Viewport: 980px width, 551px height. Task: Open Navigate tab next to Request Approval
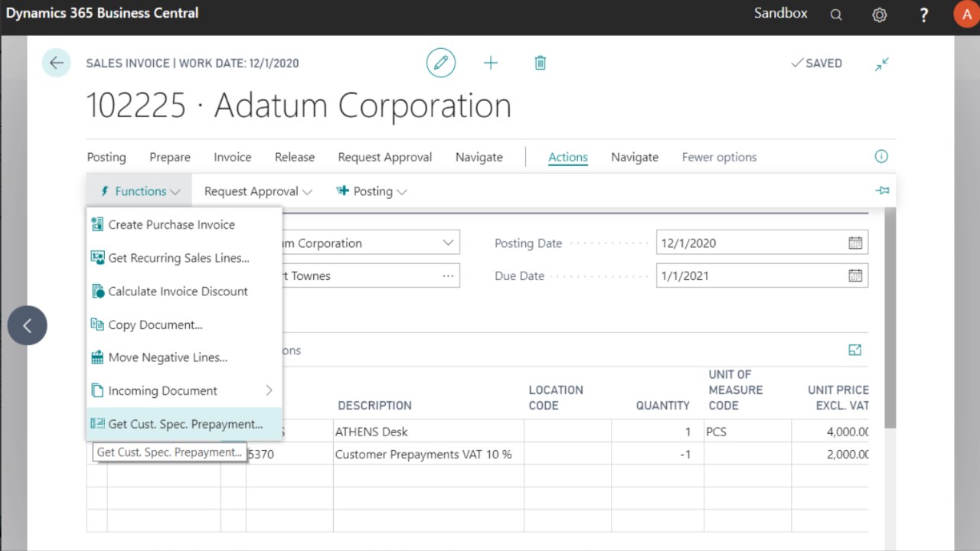[479, 157]
